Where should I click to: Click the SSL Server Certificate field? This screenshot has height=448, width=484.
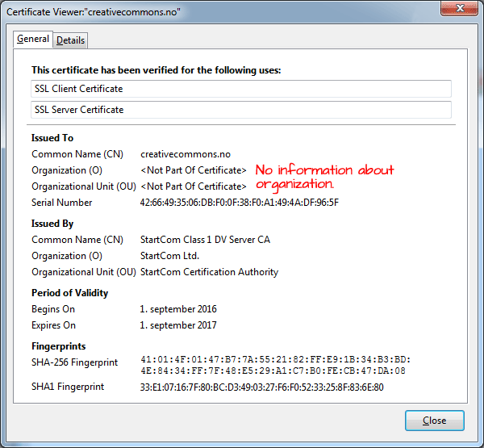tap(240, 110)
